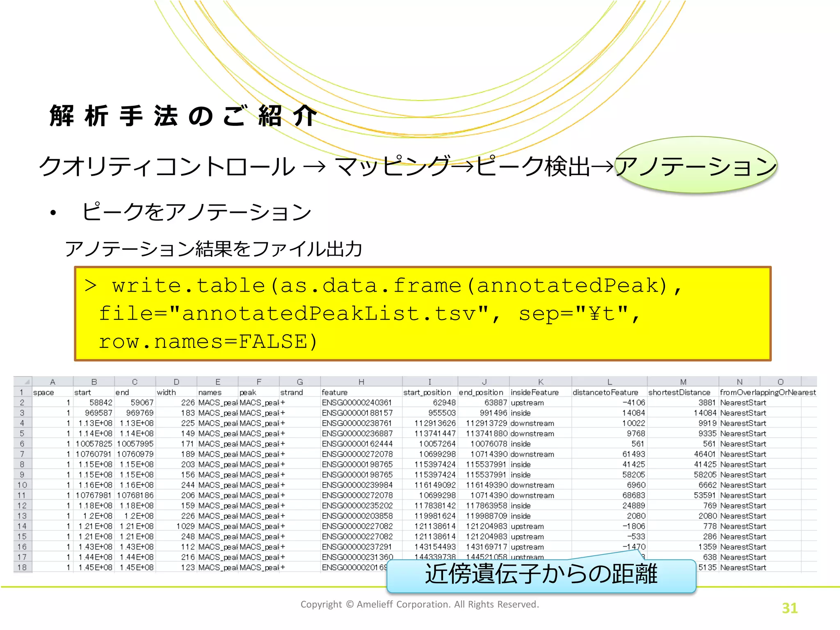Click the 'feature' header cell
Image resolution: width=840 pixels, height=630 pixels.
click(x=361, y=393)
